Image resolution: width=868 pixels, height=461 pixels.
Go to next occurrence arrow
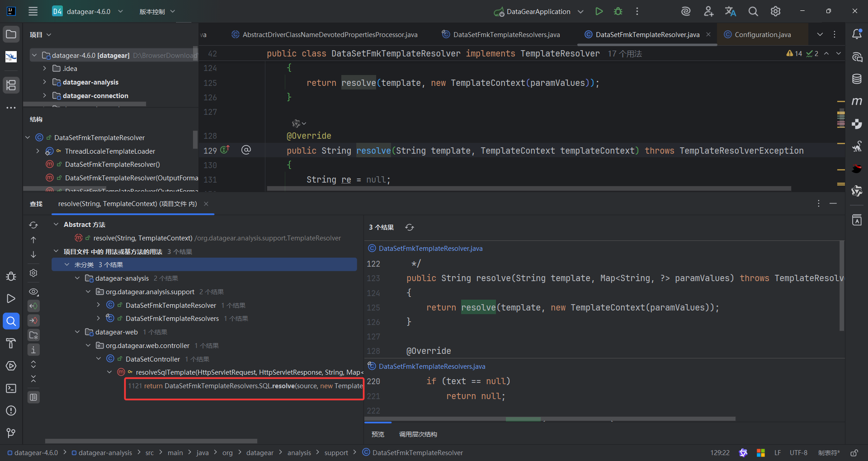[x=33, y=254]
